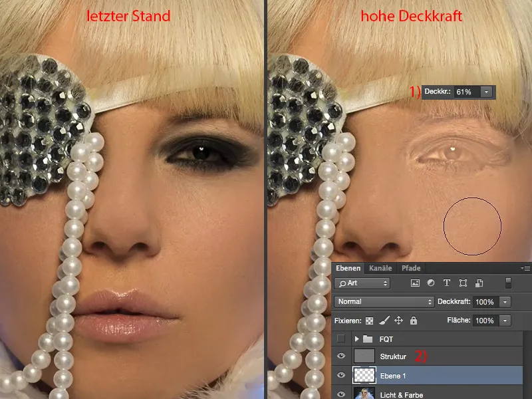
Task: Click the Struktur layer thumbnail
Action: coord(364,356)
